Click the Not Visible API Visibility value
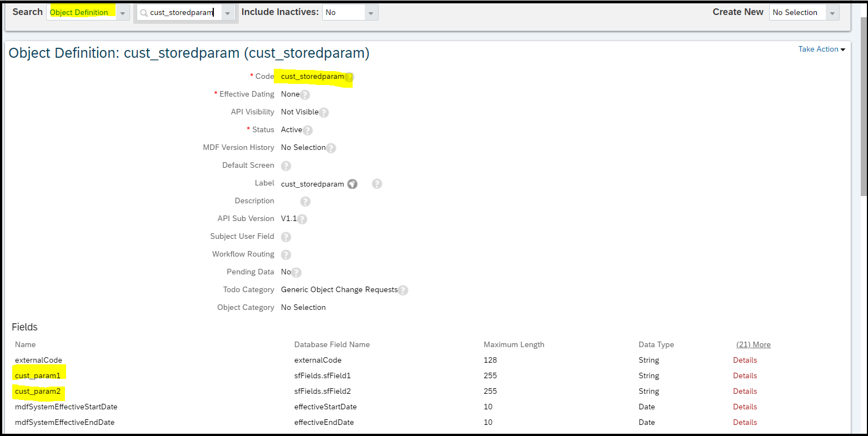Image resolution: width=868 pixels, height=436 pixels. pos(300,112)
